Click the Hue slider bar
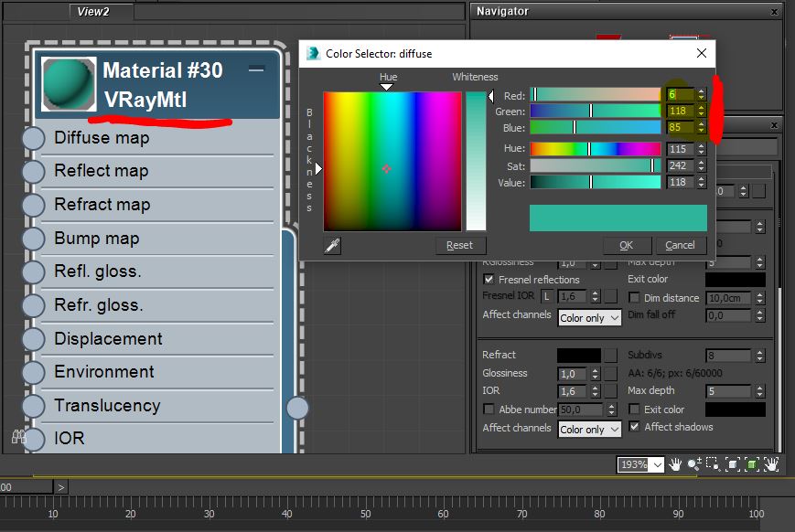Screen dimensions: 795x532 click(x=595, y=149)
